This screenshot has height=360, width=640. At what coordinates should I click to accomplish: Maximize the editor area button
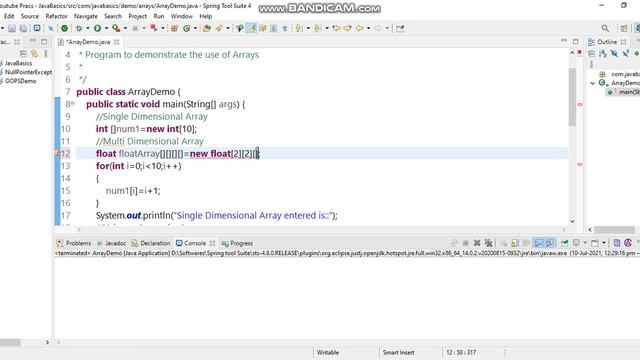[x=576, y=41]
